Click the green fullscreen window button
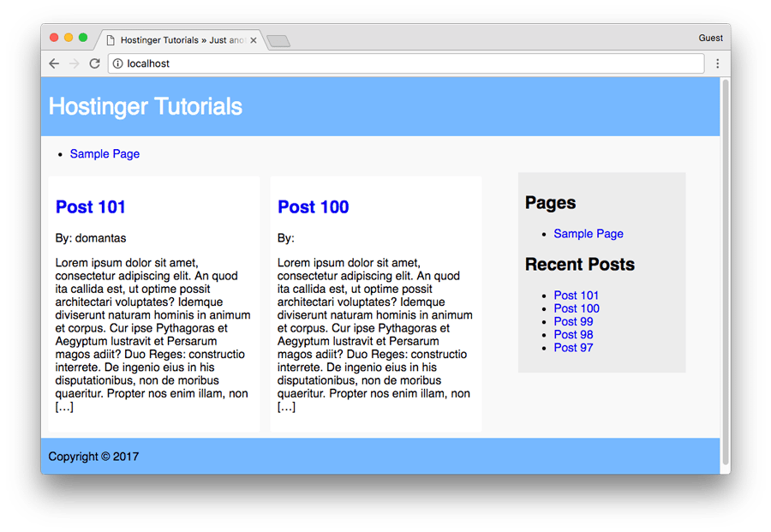The image size is (771, 532). [83, 38]
